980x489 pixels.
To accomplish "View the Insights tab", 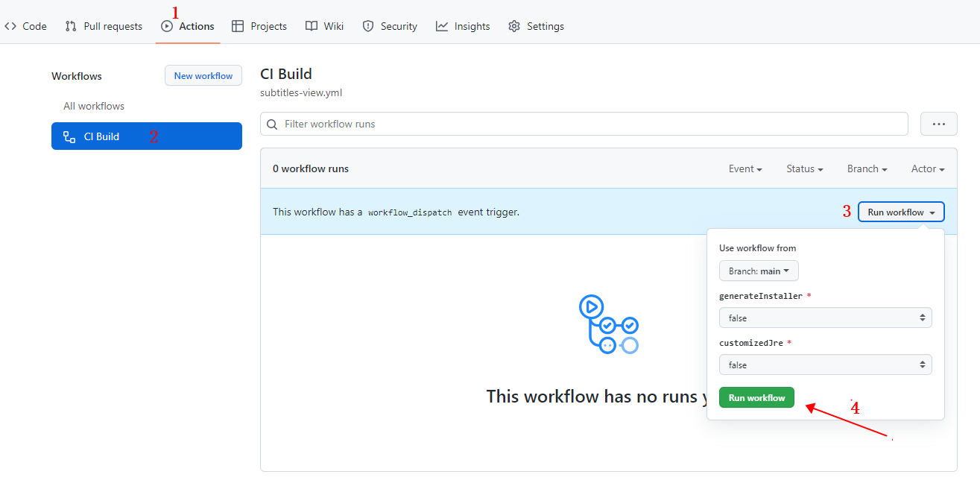I will [x=463, y=26].
